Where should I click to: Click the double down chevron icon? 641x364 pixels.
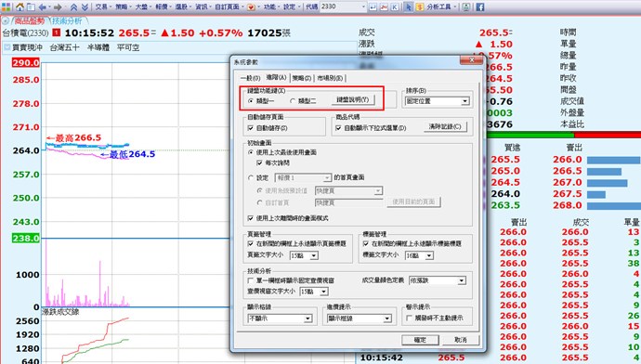(x=85, y=6)
